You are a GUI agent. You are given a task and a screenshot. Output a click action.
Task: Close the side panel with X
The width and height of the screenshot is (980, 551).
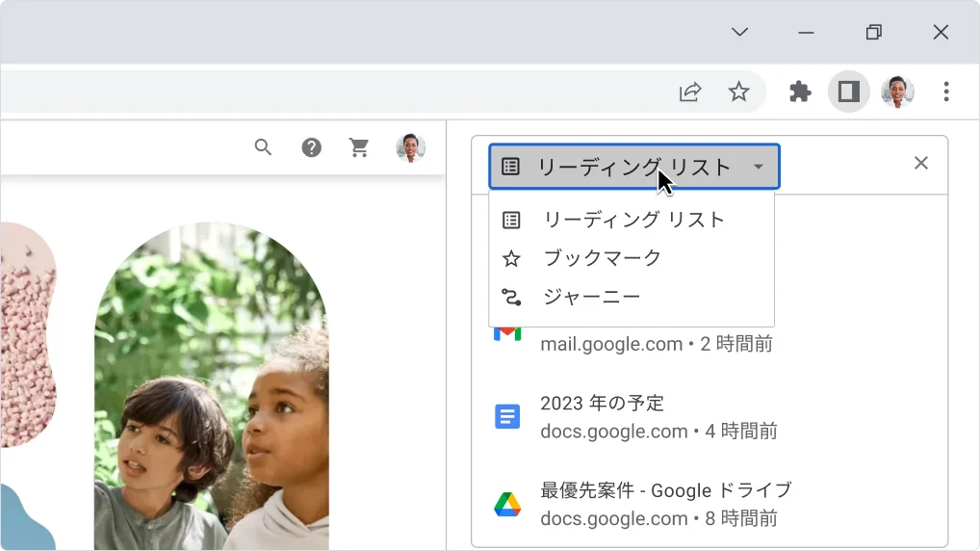920,163
